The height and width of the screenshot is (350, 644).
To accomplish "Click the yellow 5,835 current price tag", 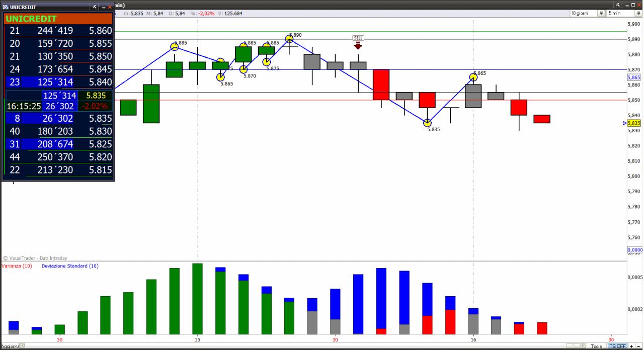I will [633, 123].
